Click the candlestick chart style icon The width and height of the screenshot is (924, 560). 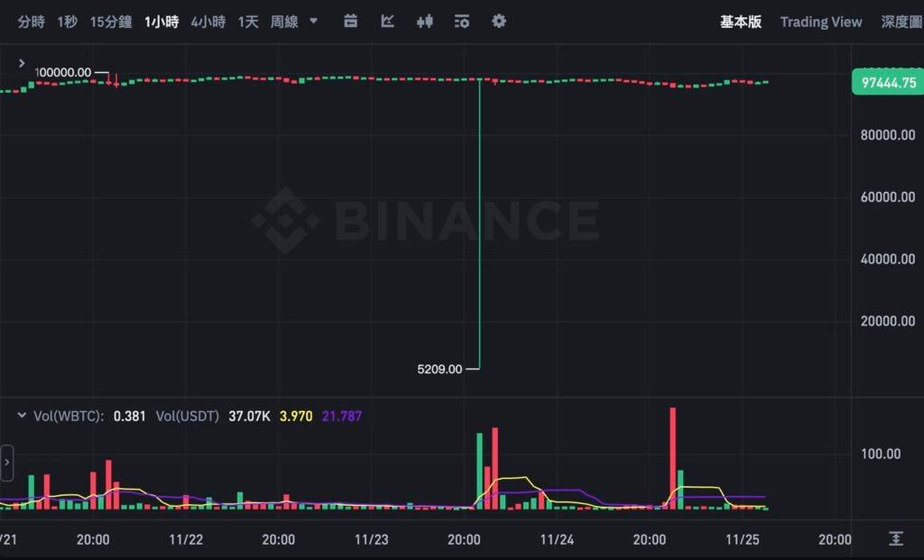(x=425, y=21)
